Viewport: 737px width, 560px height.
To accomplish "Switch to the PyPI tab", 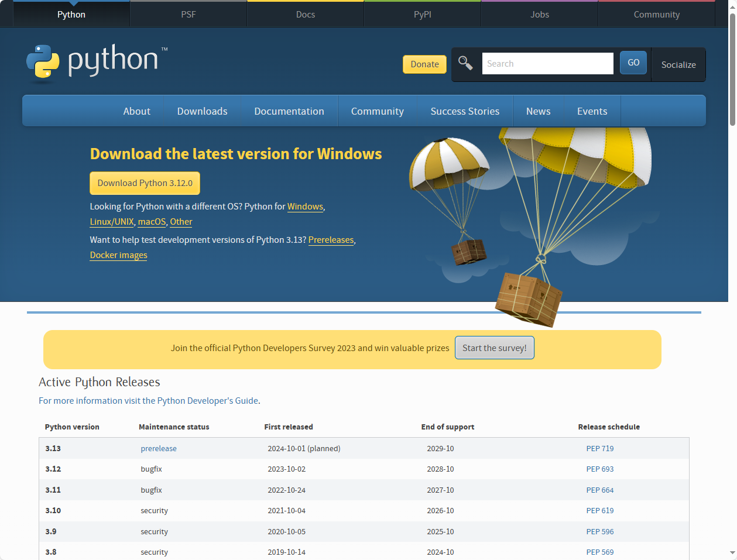I will point(422,14).
